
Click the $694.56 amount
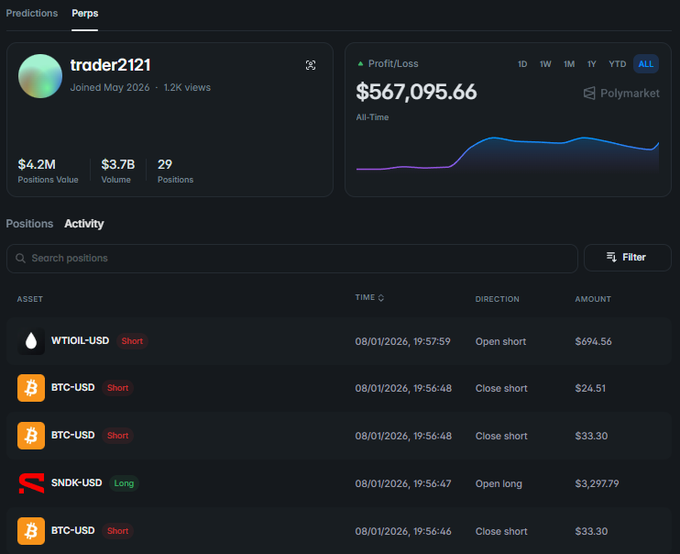pyautogui.click(x=593, y=341)
